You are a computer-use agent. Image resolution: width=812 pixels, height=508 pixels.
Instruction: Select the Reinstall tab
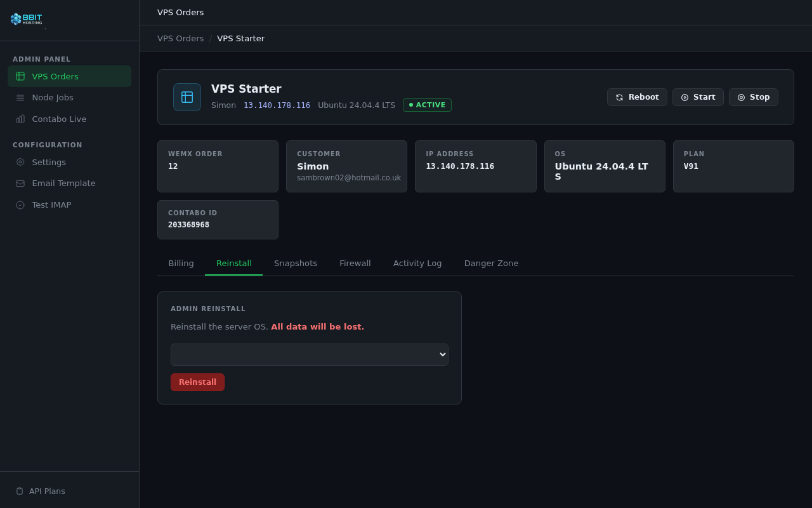[233, 263]
